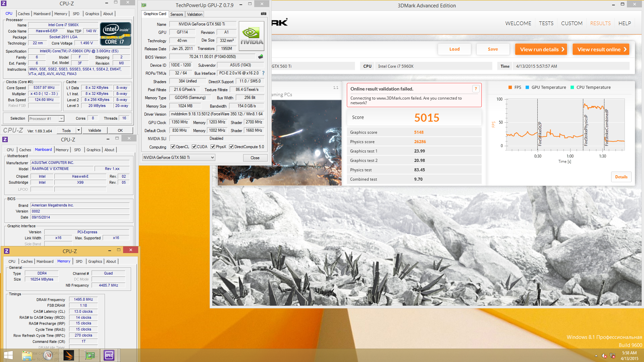Open SPD tab in top CPU-Z window
644x362 pixels.
point(76,14)
